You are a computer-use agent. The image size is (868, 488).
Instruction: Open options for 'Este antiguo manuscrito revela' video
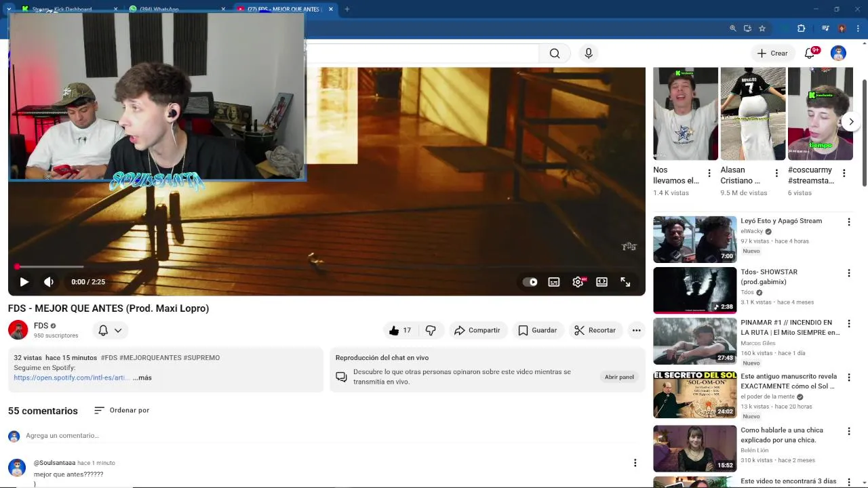click(x=848, y=378)
